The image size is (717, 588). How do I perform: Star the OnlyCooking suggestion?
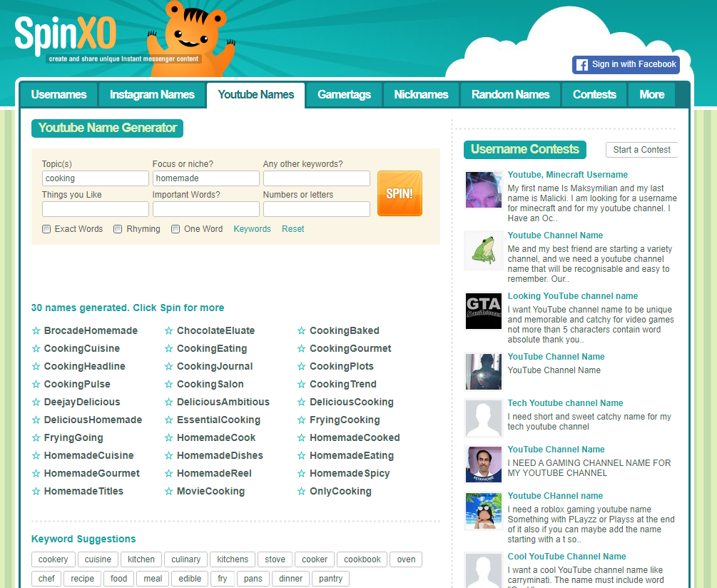[301, 491]
